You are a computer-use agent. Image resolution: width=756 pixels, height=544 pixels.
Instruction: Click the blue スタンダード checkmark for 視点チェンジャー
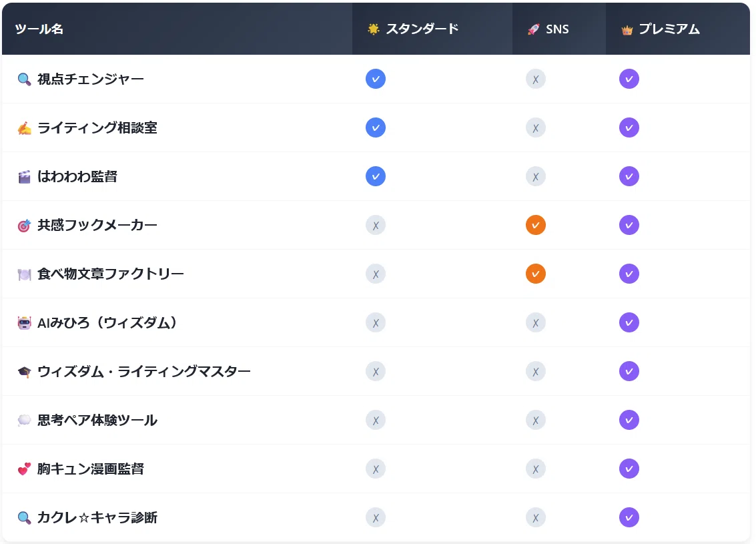click(376, 79)
